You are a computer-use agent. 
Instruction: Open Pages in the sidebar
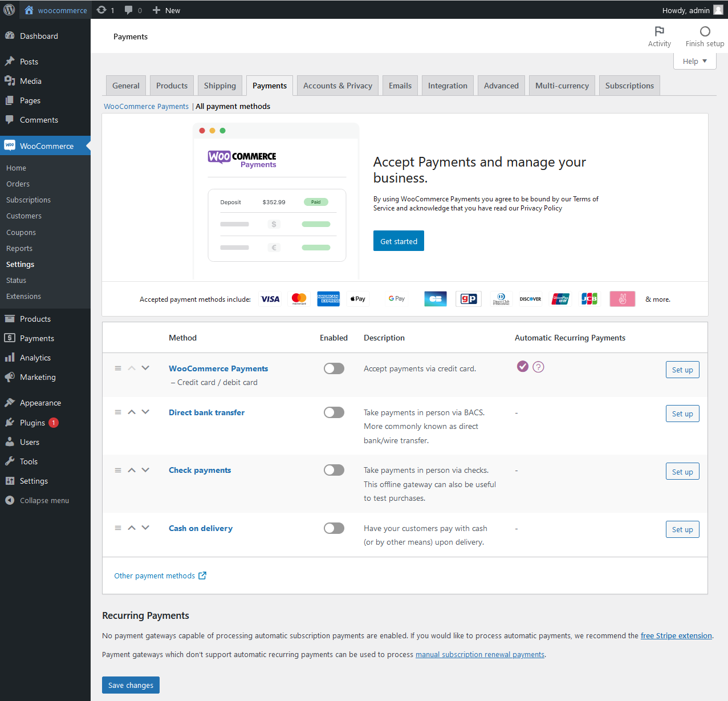coord(45,100)
